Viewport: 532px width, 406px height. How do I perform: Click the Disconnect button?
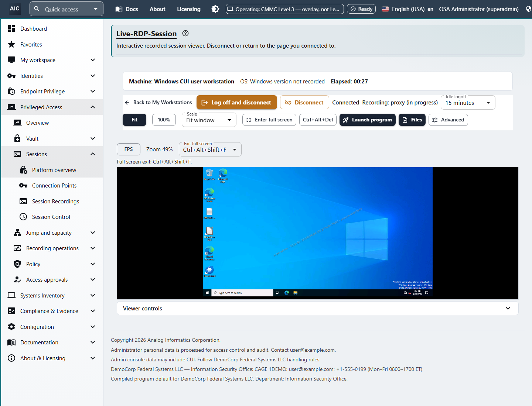point(304,102)
